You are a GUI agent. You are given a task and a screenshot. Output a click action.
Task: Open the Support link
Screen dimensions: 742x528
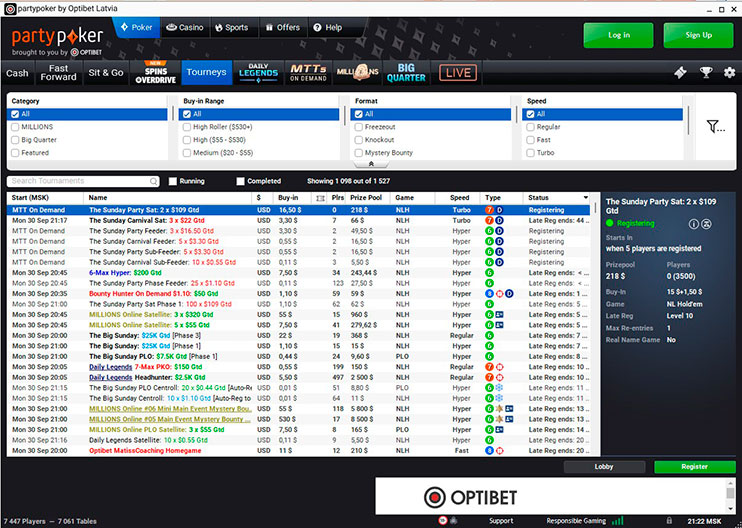(x=501, y=521)
